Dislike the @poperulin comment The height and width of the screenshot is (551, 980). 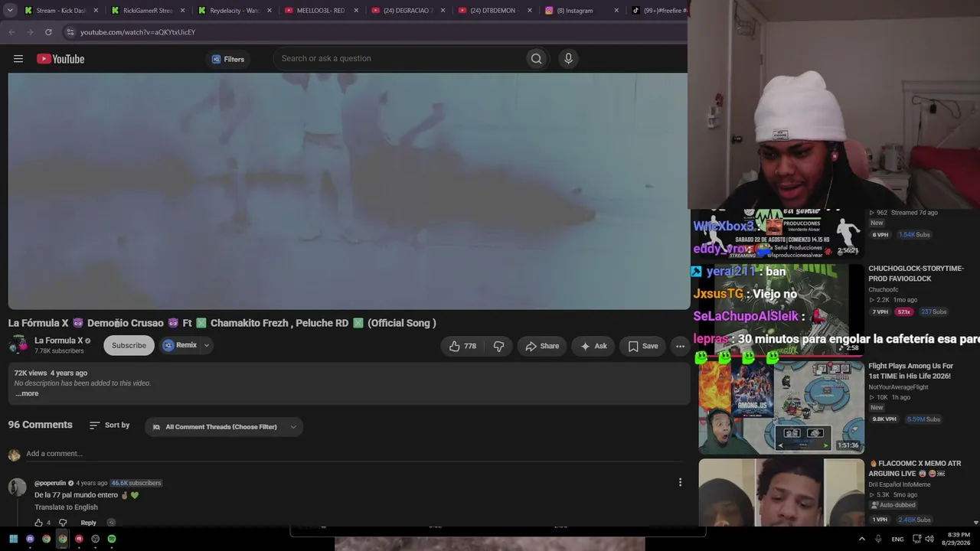click(x=63, y=523)
